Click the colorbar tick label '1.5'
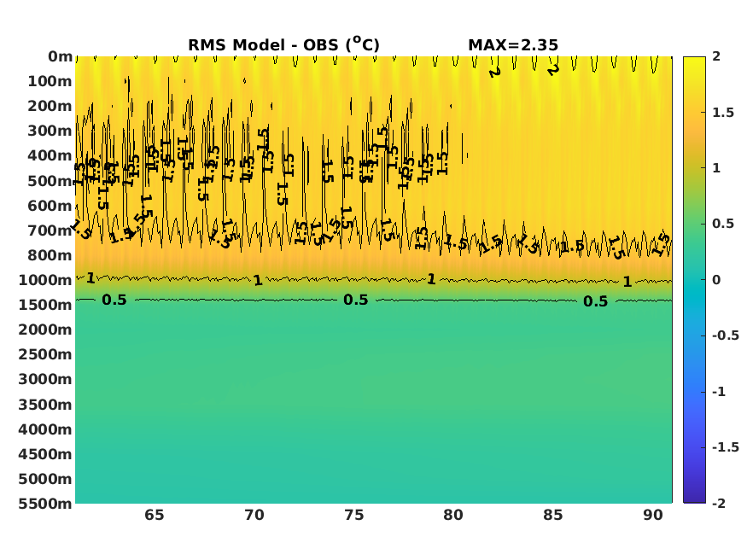This screenshot has height=560, width=747. pyautogui.click(x=723, y=113)
